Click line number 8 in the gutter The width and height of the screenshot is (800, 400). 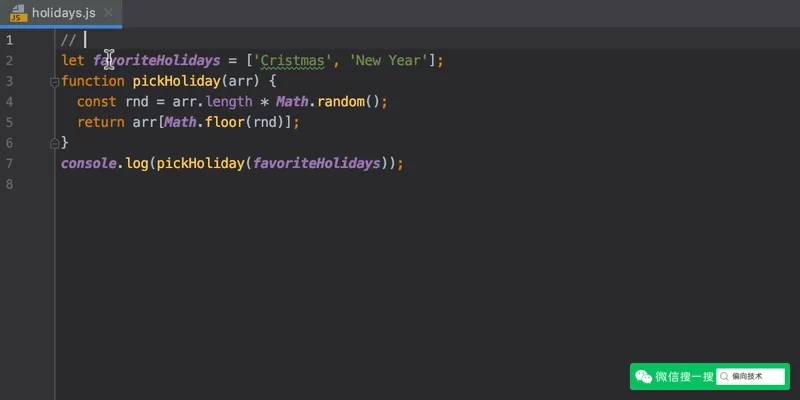tap(9, 184)
